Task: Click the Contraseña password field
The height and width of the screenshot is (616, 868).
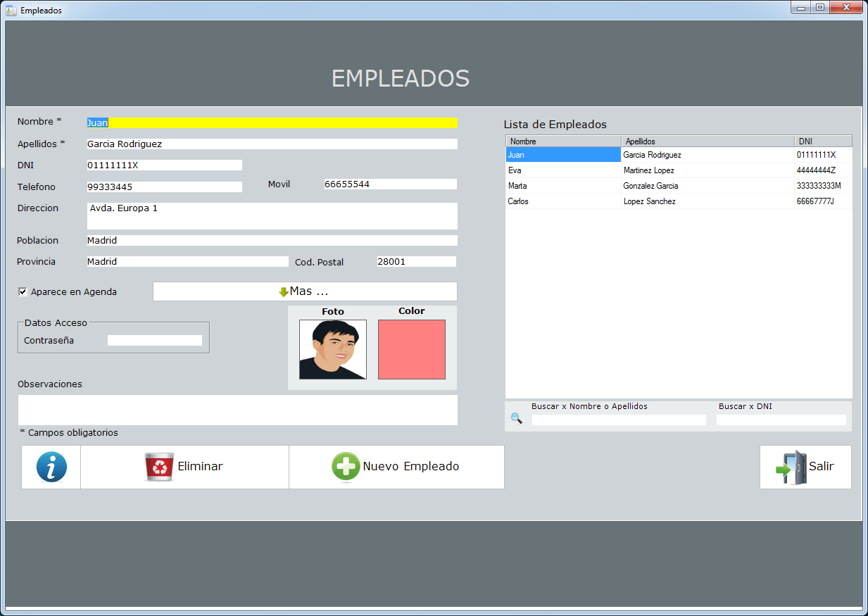Action: (155, 341)
